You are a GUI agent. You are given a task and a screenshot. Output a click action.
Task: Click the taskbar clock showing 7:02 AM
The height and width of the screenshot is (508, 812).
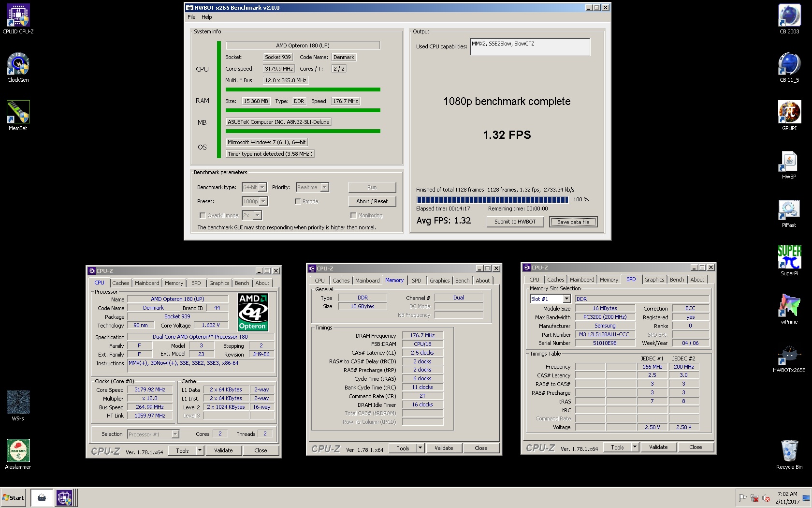click(787, 498)
